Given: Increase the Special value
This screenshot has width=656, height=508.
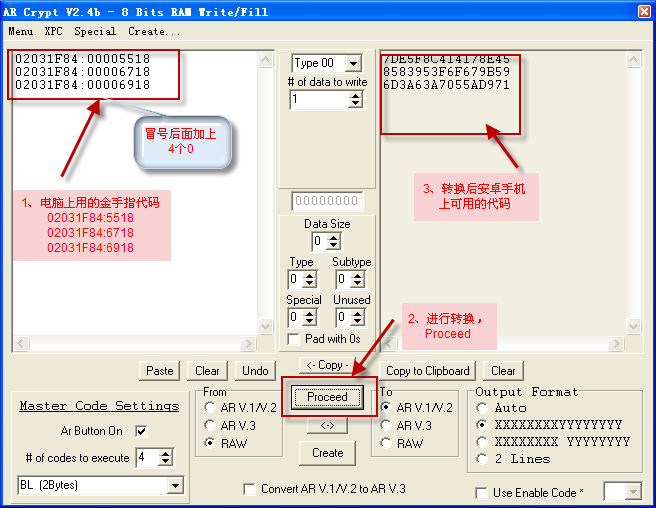Looking at the screenshot, I should [309, 313].
